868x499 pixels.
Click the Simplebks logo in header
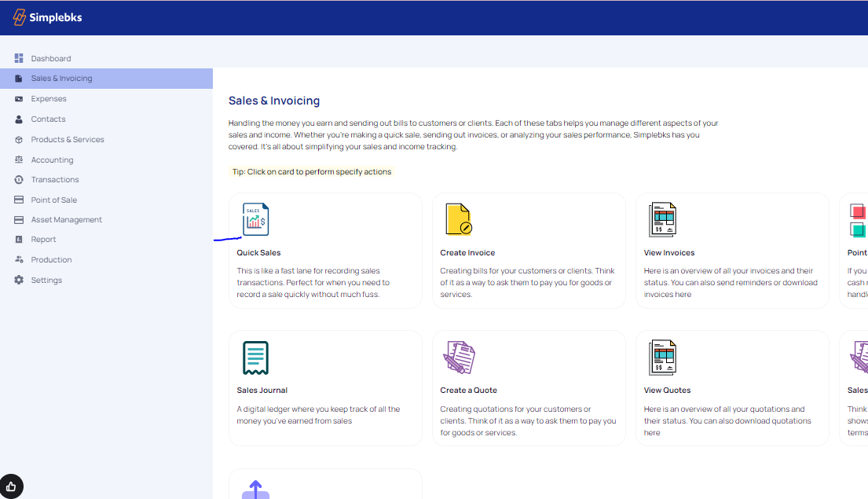[x=47, y=17]
